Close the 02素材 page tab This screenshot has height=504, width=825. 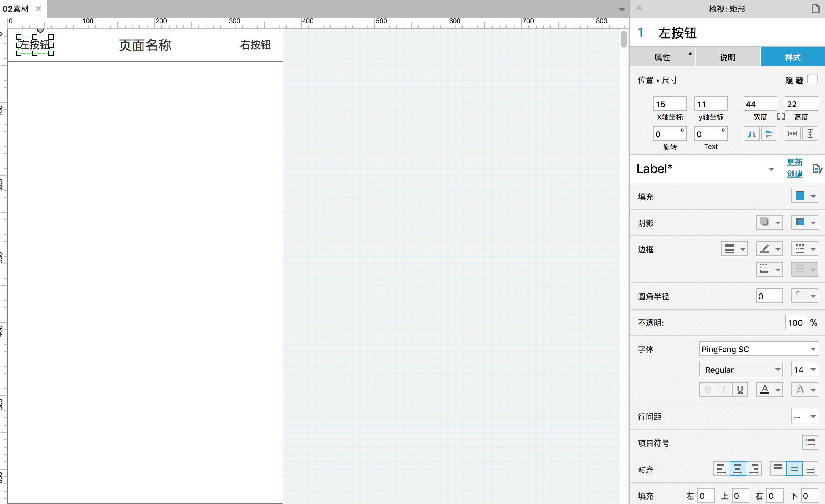click(39, 8)
